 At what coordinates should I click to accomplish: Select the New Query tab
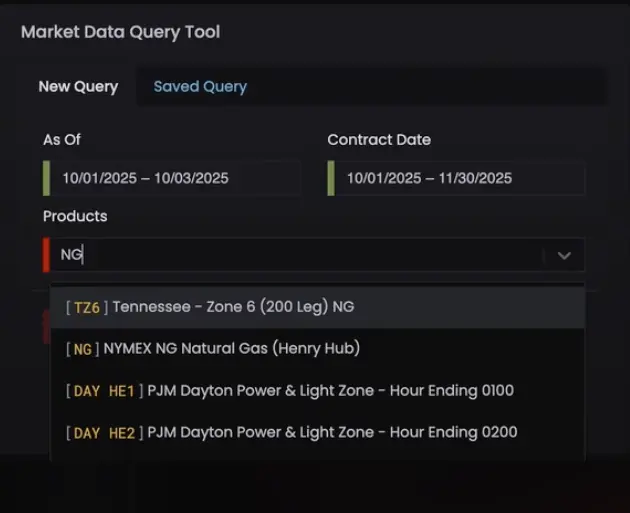78,87
